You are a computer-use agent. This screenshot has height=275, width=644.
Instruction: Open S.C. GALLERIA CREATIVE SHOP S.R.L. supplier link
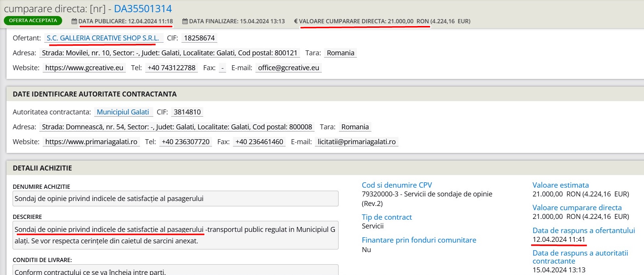point(103,38)
